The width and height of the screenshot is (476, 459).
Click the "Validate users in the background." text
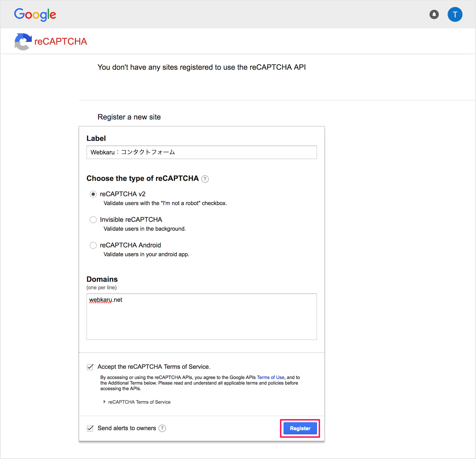pyautogui.click(x=145, y=229)
